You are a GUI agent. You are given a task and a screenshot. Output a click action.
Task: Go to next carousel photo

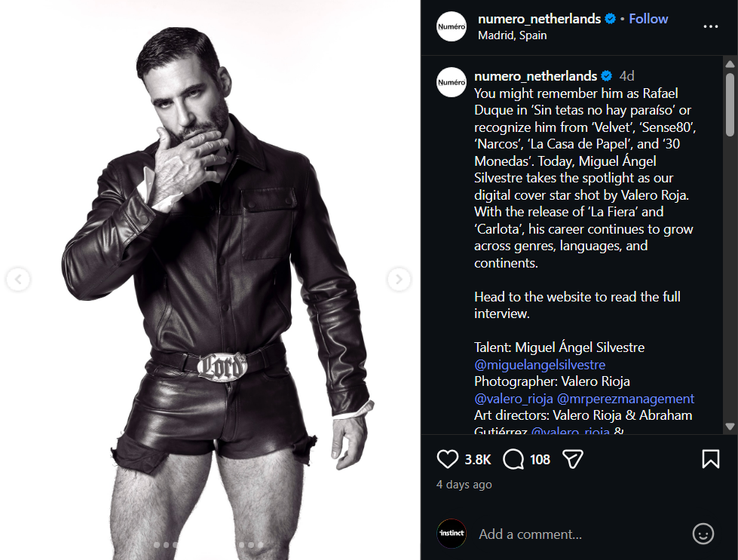click(x=398, y=280)
